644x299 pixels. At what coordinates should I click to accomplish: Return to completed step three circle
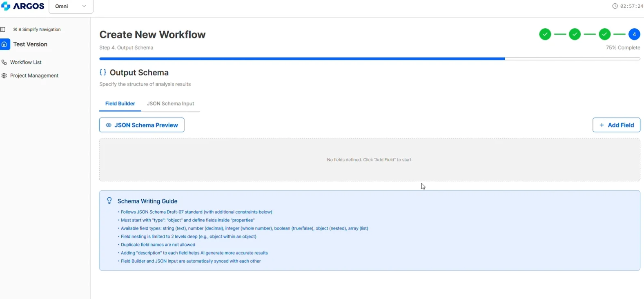(604, 34)
